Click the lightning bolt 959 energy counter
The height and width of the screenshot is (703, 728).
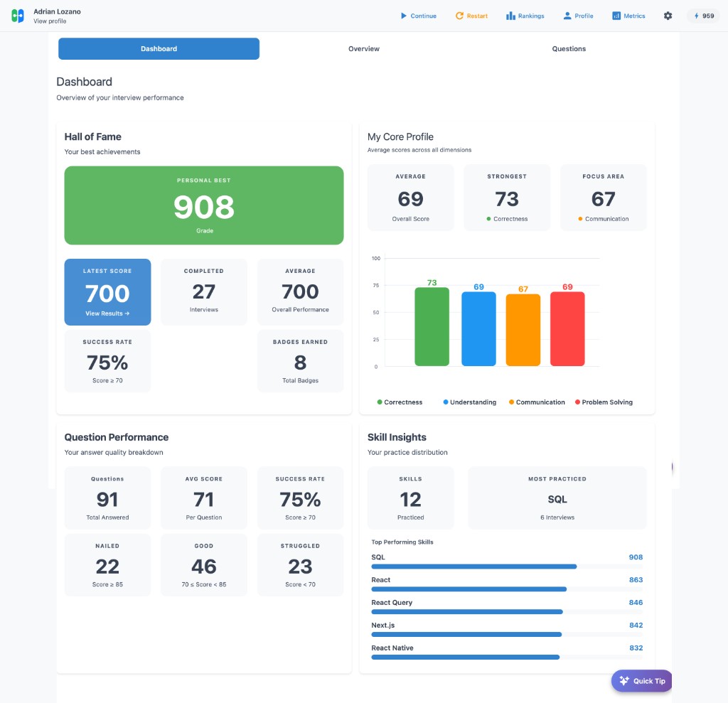[x=702, y=15]
